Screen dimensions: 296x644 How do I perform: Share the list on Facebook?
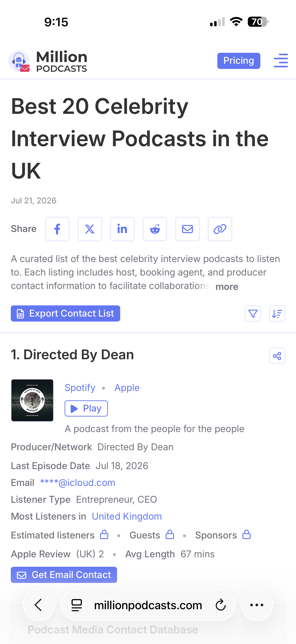57,229
